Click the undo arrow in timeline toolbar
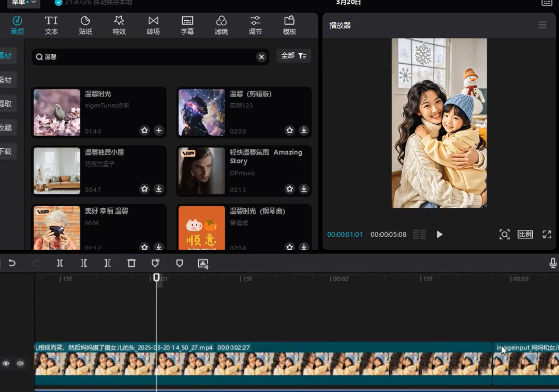 (12, 263)
